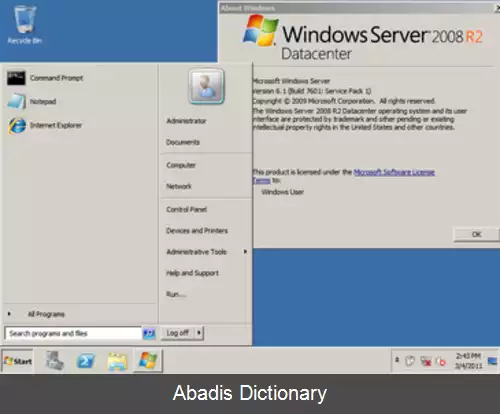This screenshot has height=414, width=500.
Task: Click OK in About Windows dialog
Action: coord(477,234)
